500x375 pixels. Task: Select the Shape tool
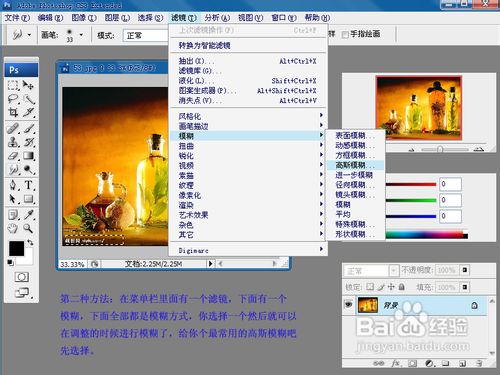[x=29, y=199]
